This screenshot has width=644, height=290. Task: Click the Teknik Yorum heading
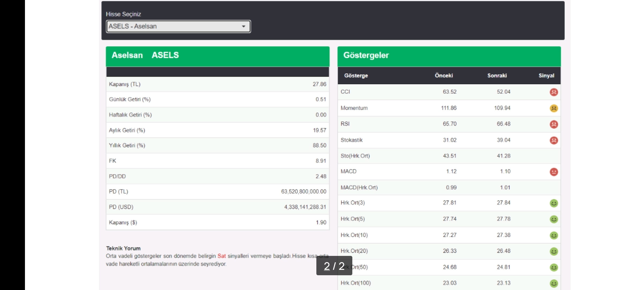tap(123, 248)
